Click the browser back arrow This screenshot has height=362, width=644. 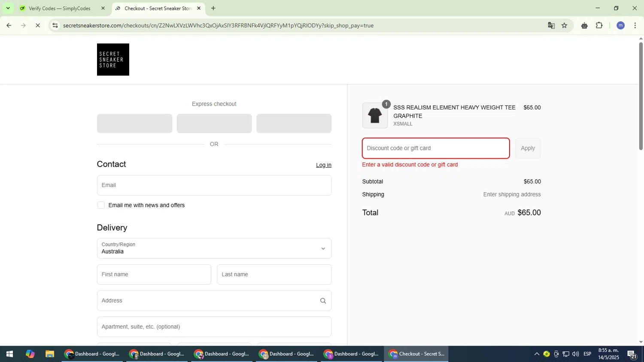pyautogui.click(x=9, y=25)
